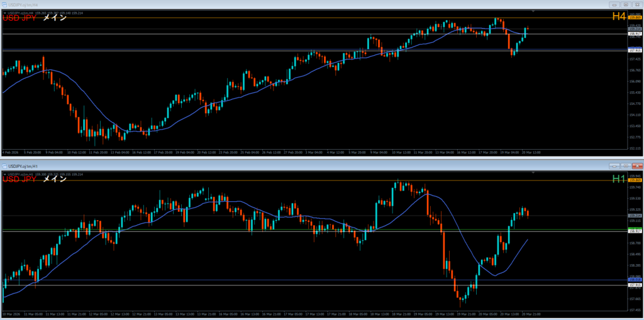Click the H1 chart window's title bar icon

click(4, 166)
